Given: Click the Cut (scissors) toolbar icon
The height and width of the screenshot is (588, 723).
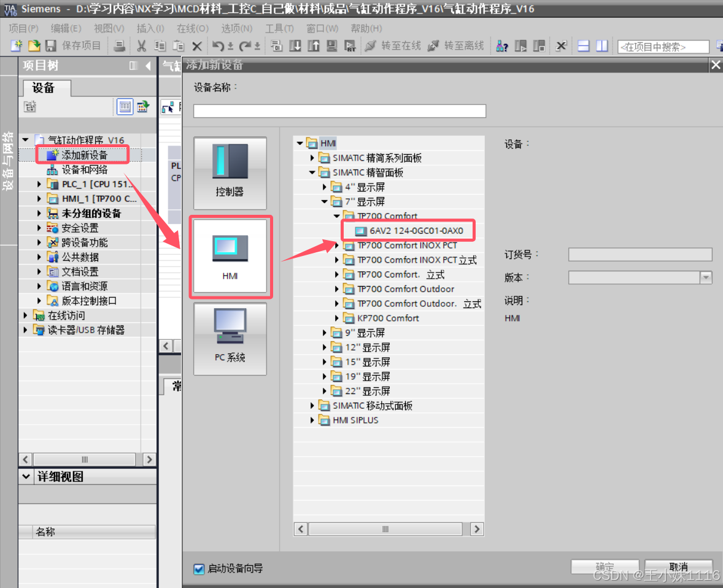Looking at the screenshot, I should coord(142,45).
